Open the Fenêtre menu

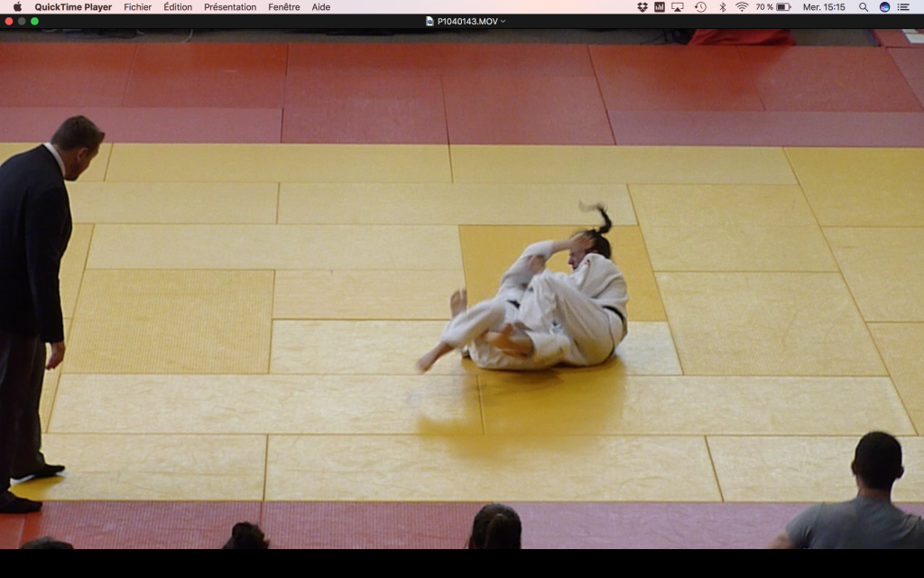(284, 7)
